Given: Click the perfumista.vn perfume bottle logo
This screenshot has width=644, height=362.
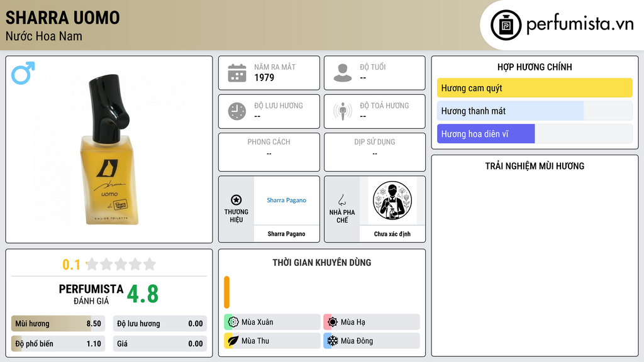Looking at the screenshot, I should tap(506, 25).
